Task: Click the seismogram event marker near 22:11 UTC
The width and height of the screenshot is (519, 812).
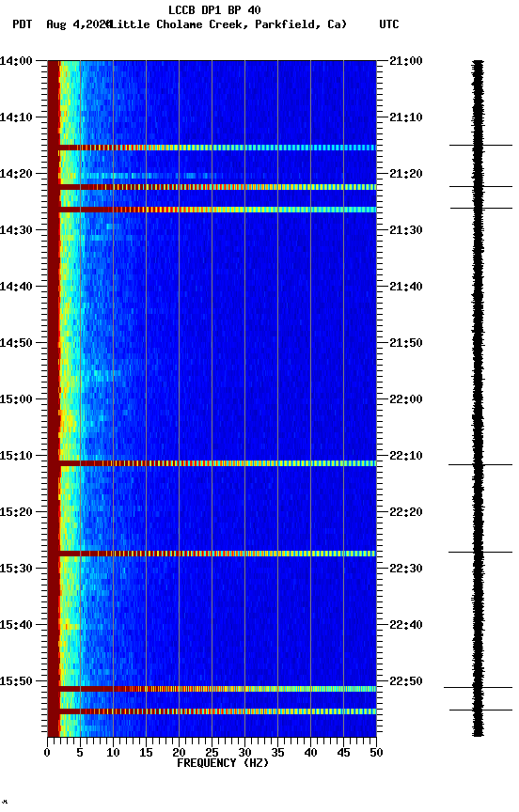Action: click(480, 464)
